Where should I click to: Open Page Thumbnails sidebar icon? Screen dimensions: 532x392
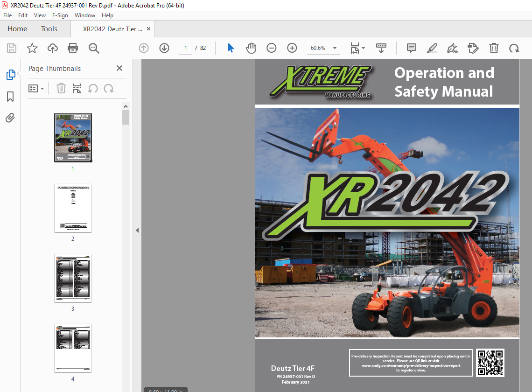click(11, 75)
